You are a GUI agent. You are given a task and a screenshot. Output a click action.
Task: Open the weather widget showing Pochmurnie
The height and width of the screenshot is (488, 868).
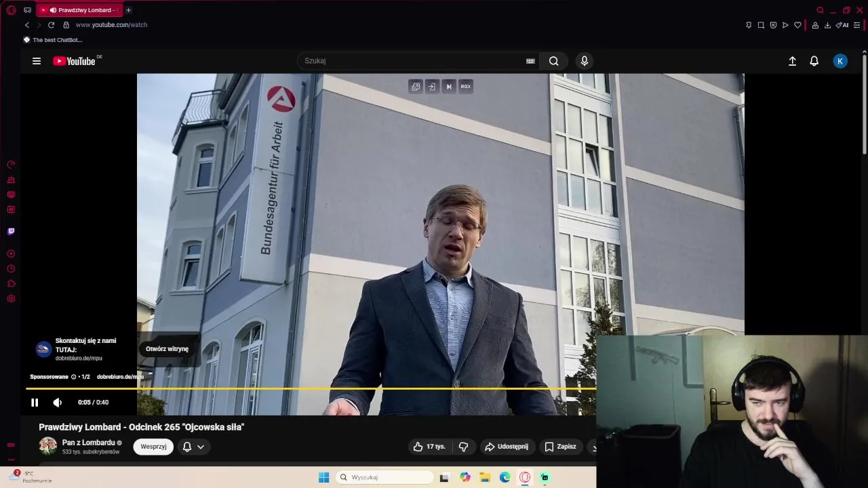click(x=31, y=477)
